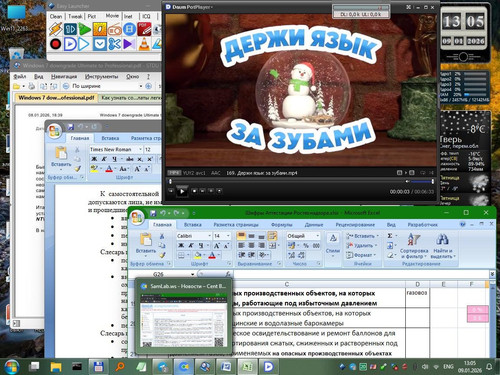Launch the blue scissors app in Easy Launcher

coord(114,44)
